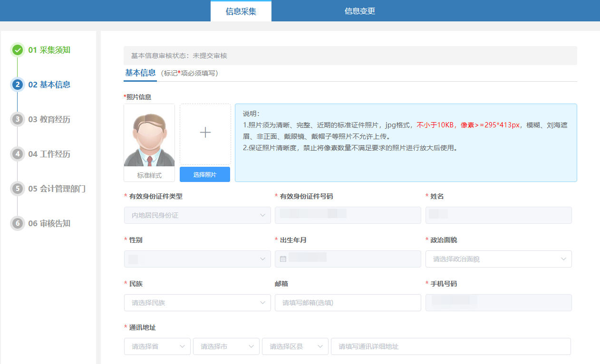Click the 基本信息 section heading link

tap(140, 73)
